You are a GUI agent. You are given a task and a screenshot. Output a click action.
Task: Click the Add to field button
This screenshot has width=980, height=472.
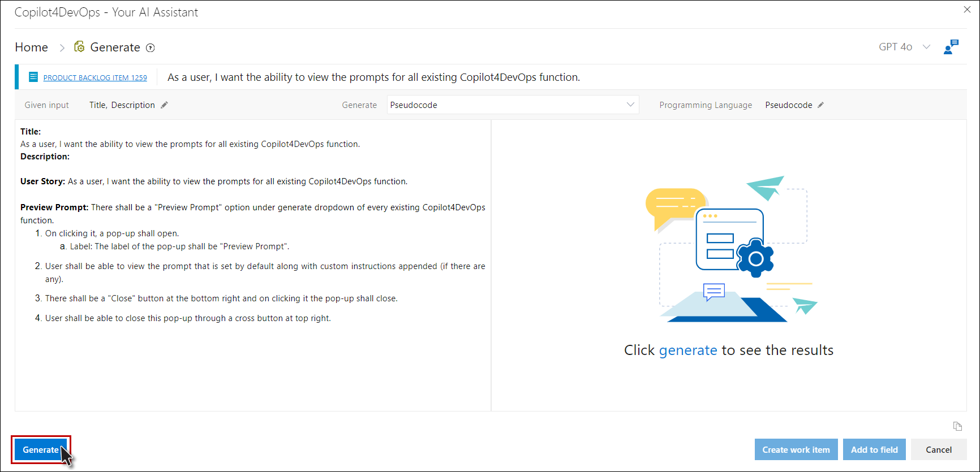pyautogui.click(x=874, y=450)
